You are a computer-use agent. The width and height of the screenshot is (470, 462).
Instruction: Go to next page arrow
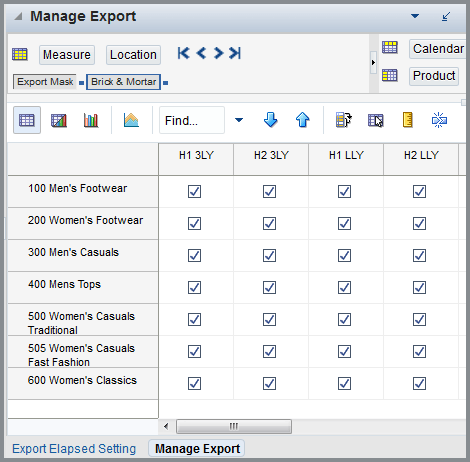218,53
